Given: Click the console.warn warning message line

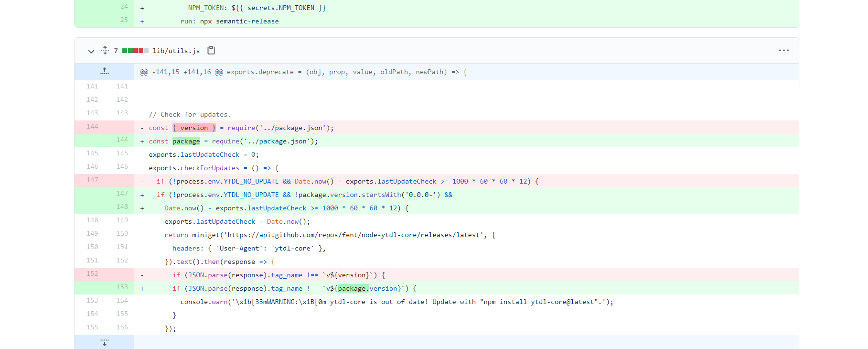Looking at the screenshot, I should [396, 302].
